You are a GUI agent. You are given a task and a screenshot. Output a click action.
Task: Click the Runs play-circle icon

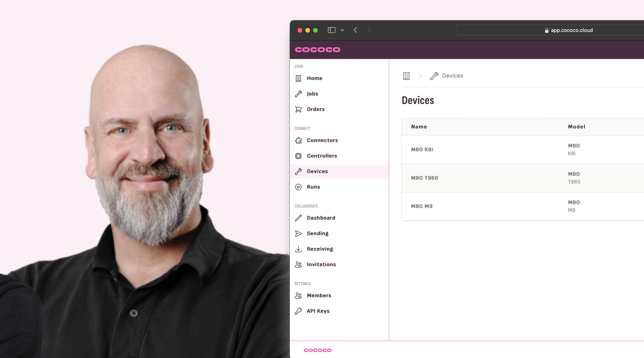click(x=298, y=187)
